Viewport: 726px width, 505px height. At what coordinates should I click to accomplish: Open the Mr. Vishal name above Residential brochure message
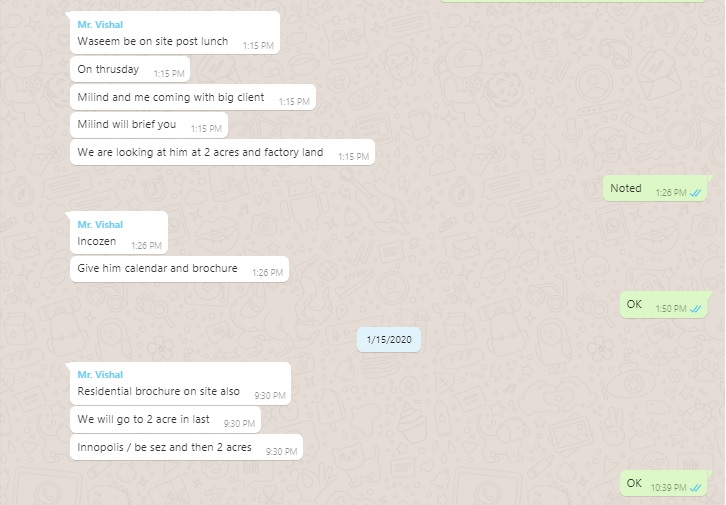tap(100, 374)
